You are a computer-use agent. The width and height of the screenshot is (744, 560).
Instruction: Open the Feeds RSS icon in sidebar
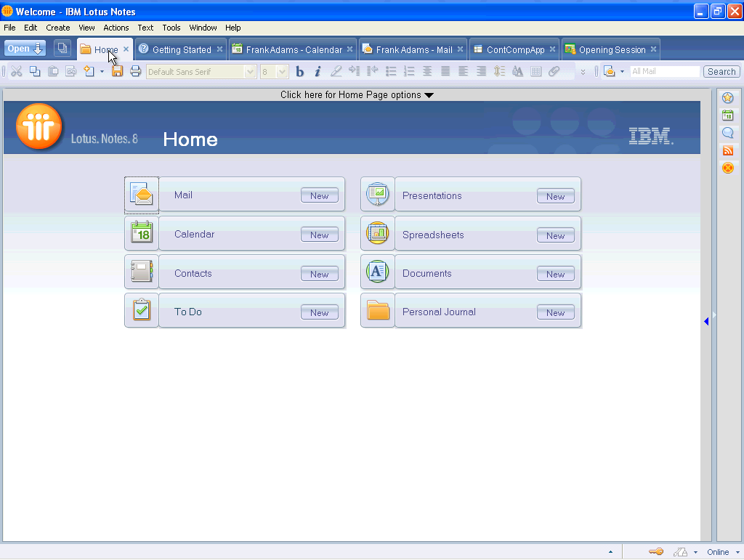pos(727,150)
